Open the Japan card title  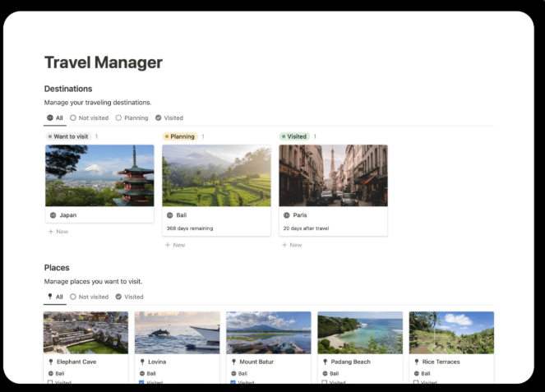tap(68, 215)
